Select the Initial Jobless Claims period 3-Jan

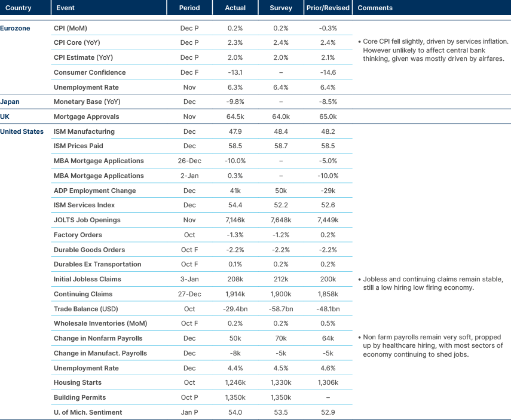(189, 279)
